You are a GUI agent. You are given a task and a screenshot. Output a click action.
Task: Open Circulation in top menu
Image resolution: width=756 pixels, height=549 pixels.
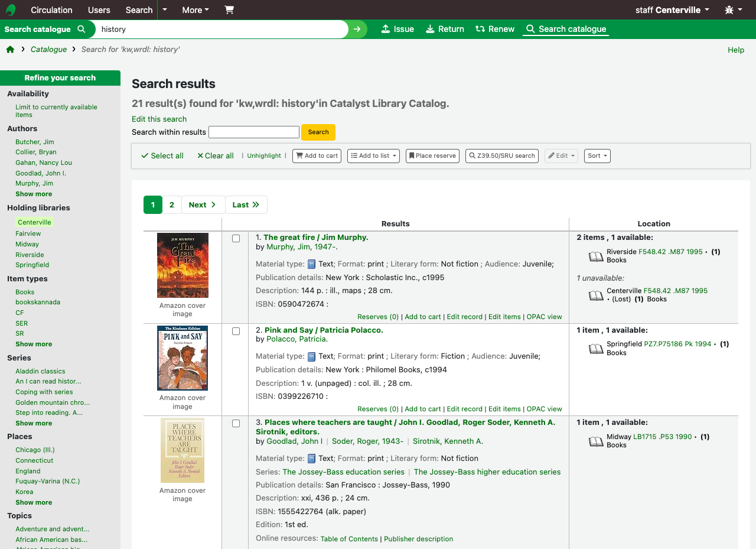tap(52, 10)
